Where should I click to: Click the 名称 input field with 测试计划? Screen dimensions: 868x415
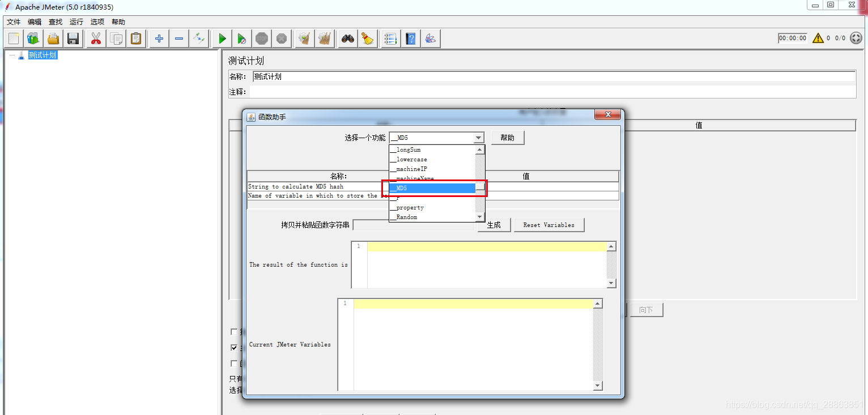tap(554, 76)
